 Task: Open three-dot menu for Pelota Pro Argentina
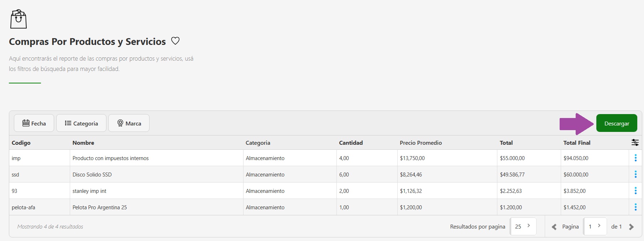click(x=635, y=207)
